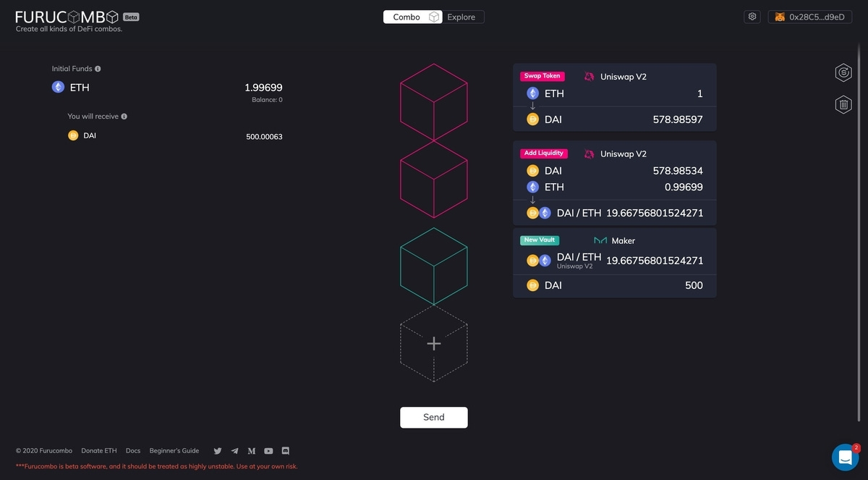Screen dimensions: 868x480
Task: Click the DAI value 578.98597
Action: coord(678,119)
